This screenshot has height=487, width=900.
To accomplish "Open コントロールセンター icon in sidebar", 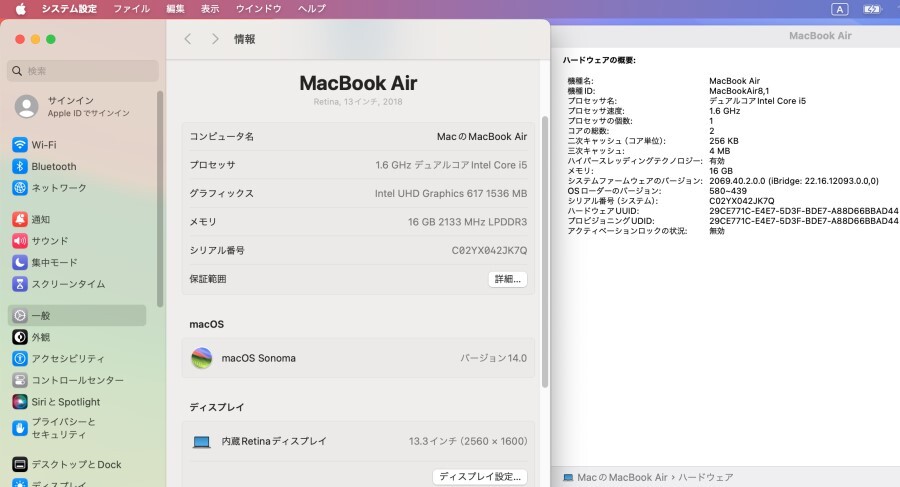I will click(20, 380).
